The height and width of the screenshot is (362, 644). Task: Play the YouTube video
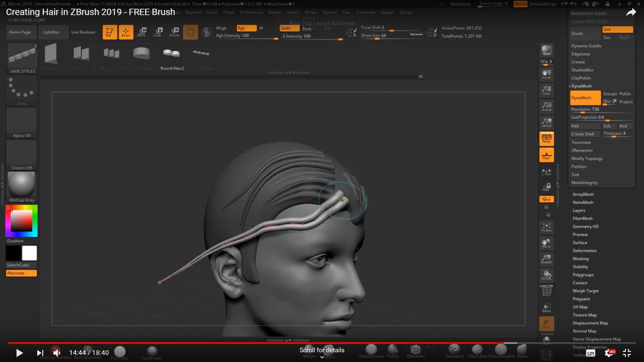[x=19, y=353]
